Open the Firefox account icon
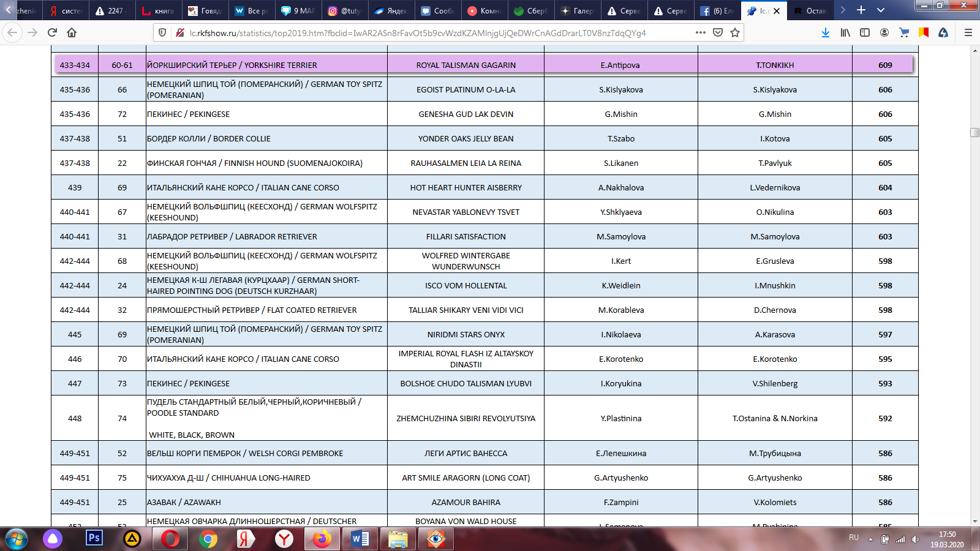Image resolution: width=980 pixels, height=551 pixels. click(884, 32)
